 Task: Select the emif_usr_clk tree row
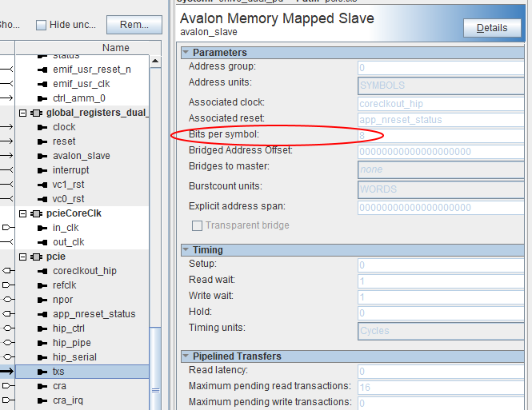coord(82,84)
